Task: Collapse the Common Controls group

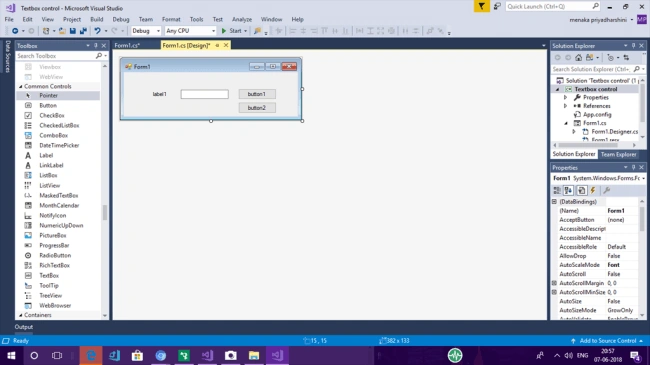Action: [x=21, y=86]
